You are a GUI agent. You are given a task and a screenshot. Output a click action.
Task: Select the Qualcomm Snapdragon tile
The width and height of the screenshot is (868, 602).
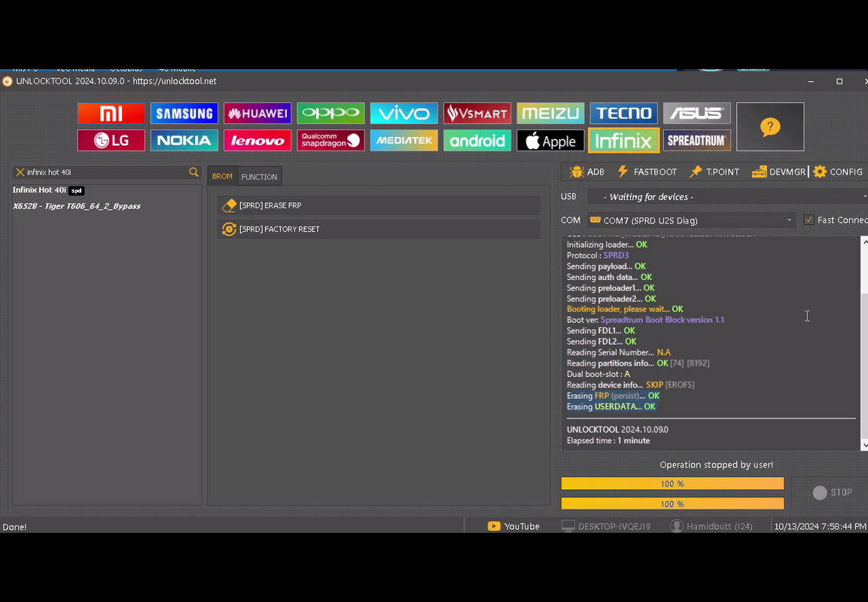(330, 141)
